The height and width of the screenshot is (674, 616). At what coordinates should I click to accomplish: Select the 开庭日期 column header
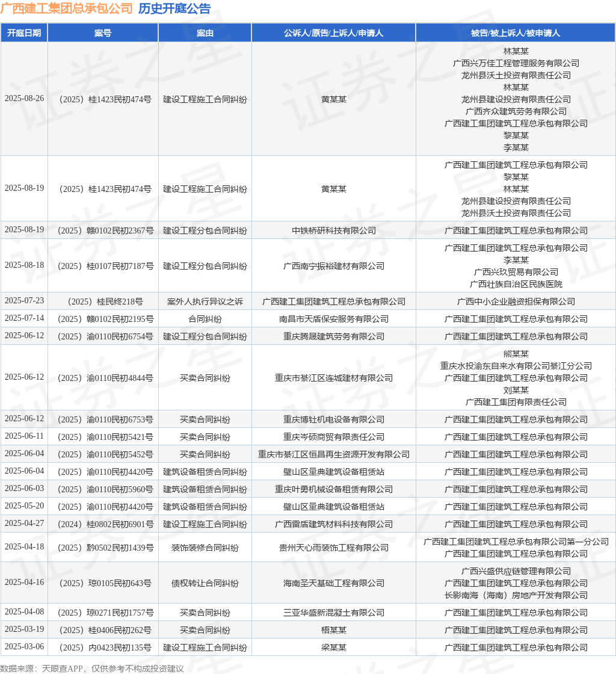pyautogui.click(x=24, y=33)
